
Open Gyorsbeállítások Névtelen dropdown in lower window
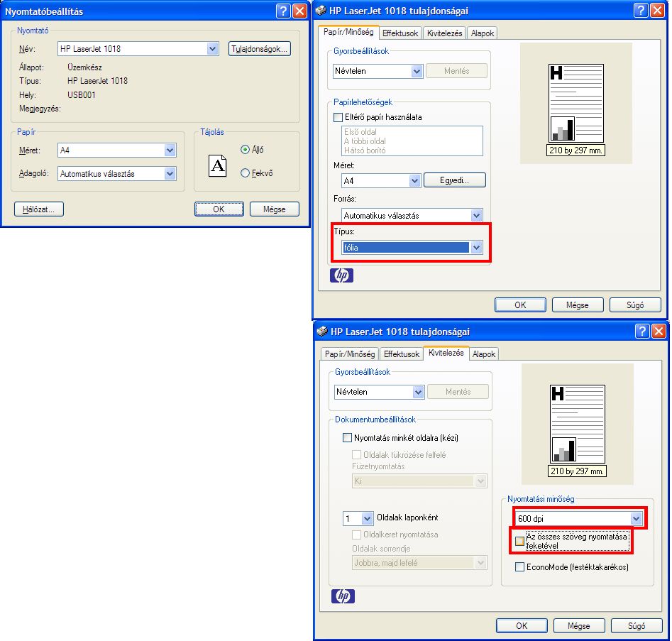pos(418,392)
